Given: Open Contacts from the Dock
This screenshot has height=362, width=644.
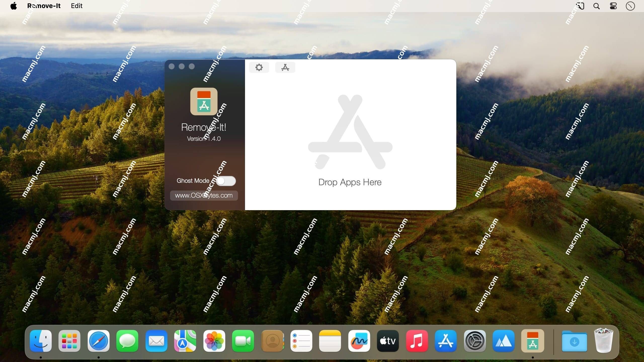Looking at the screenshot, I should pyautogui.click(x=272, y=341).
